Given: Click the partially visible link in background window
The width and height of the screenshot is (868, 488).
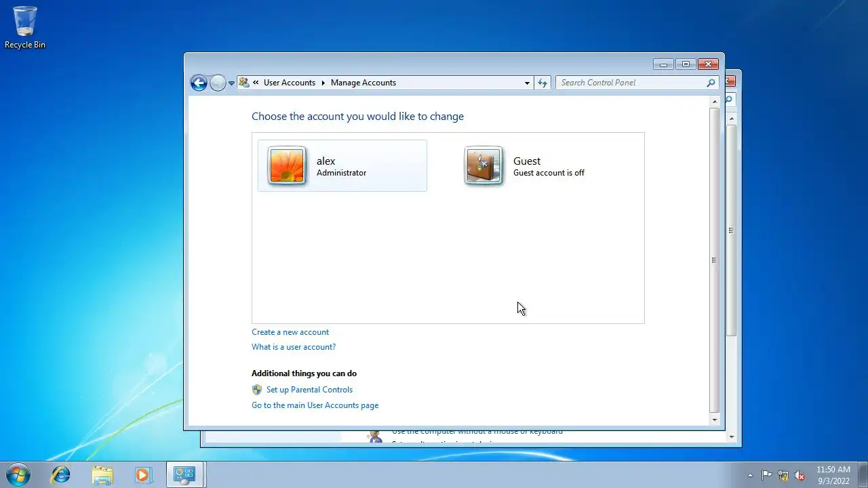Looking at the screenshot, I should (x=477, y=432).
